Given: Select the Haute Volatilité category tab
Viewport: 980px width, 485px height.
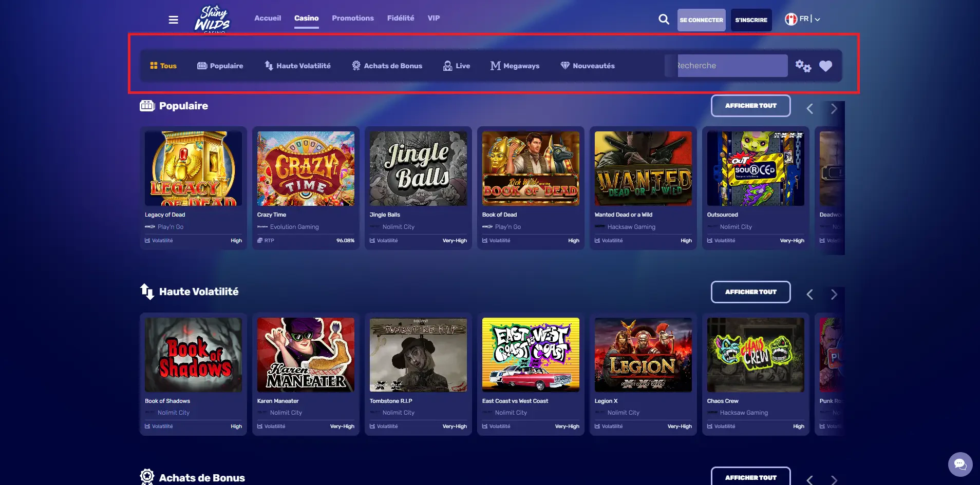Looking at the screenshot, I should tap(298, 66).
